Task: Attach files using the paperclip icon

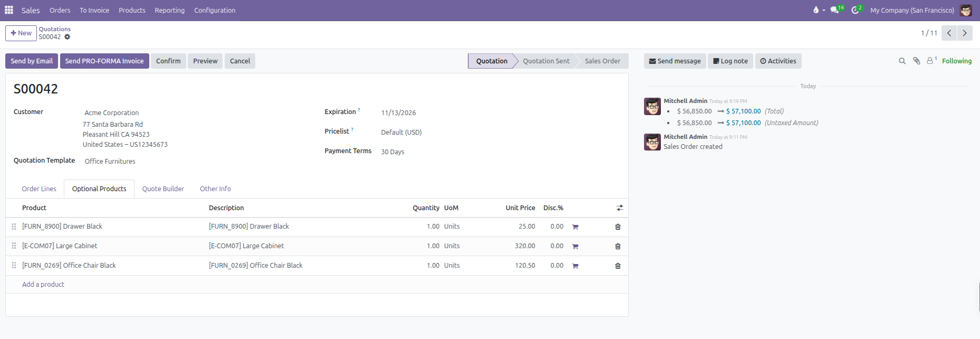Action: pyautogui.click(x=917, y=61)
